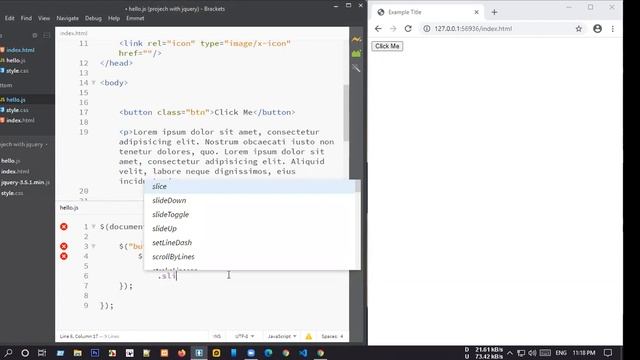Screen dimensions: 640x360
Task: Click error marker on line 4 of hello.js
Action: pyautogui.click(x=64, y=256)
